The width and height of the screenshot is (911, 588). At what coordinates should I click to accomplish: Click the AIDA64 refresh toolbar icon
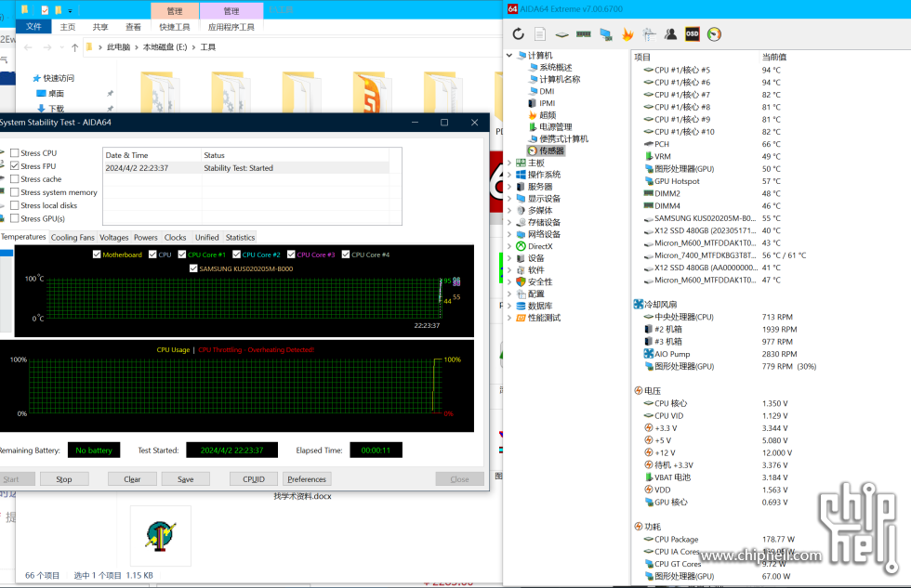click(518, 34)
